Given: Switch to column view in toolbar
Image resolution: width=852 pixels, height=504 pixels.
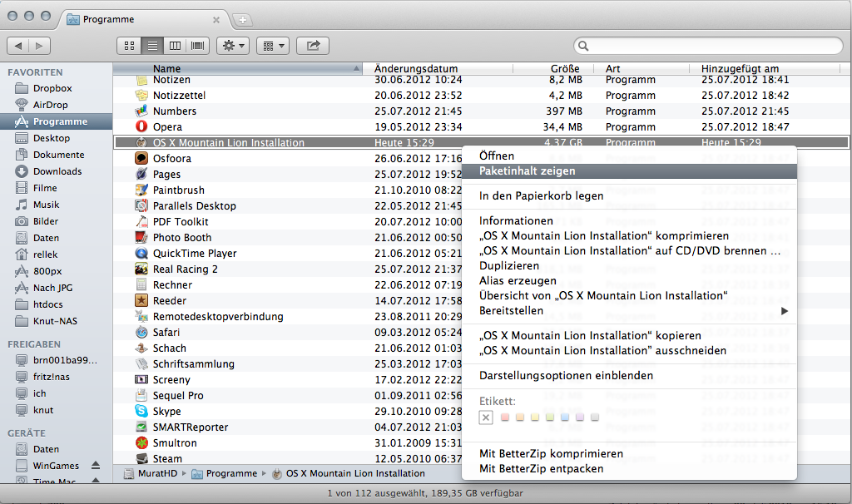Looking at the screenshot, I should [x=175, y=46].
